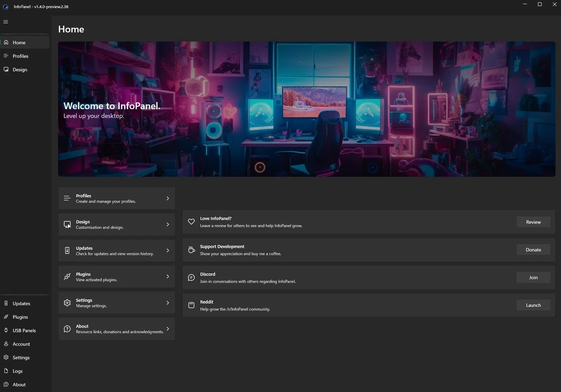Open Logs from the sidebar

point(24,371)
